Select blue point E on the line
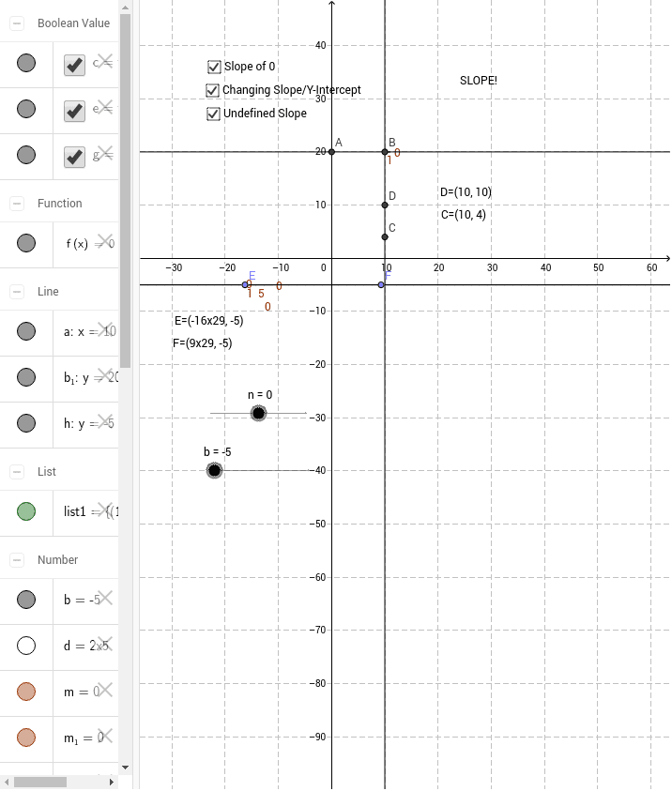Viewport: 672px width, 791px height. point(245,285)
